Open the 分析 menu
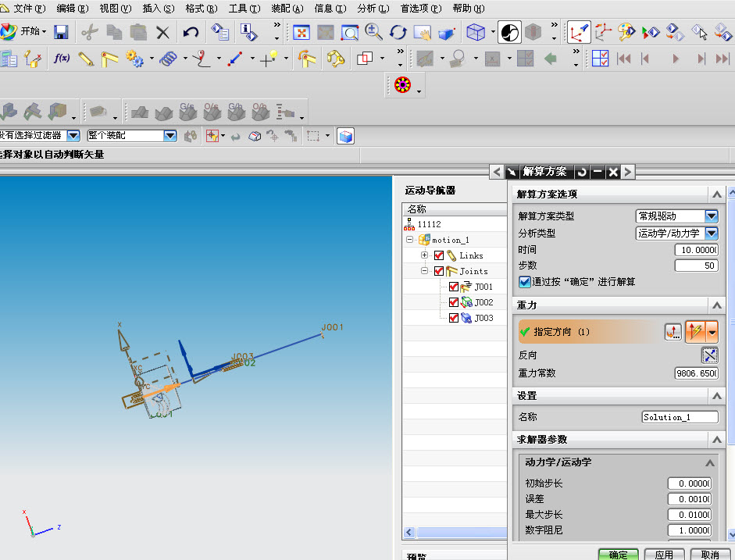The width and height of the screenshot is (735, 560). pos(373,9)
